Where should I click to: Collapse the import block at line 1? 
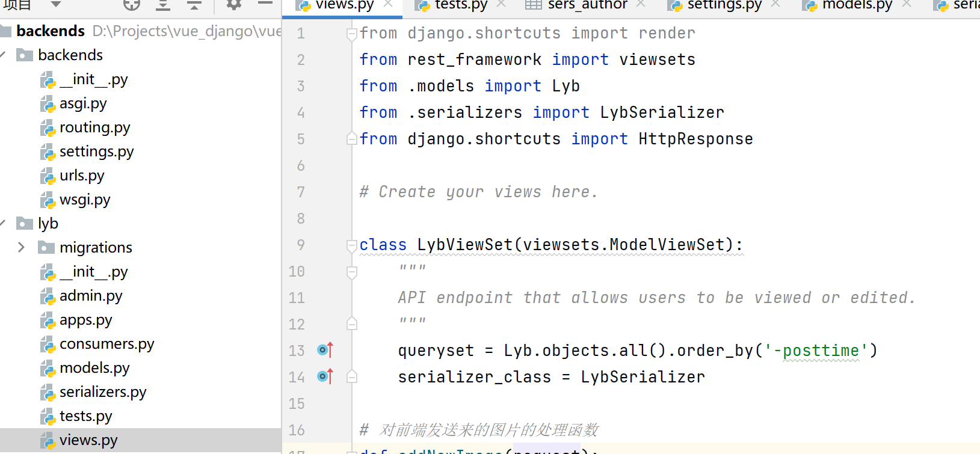352,34
